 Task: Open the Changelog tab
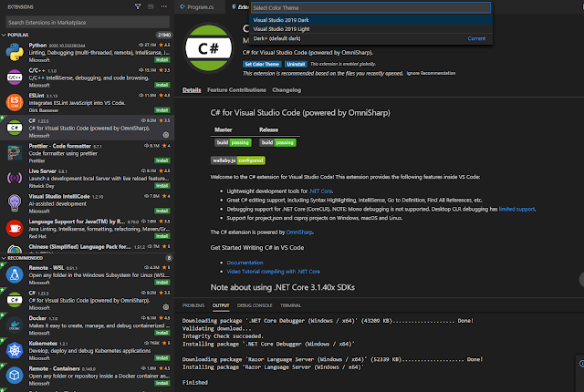pos(287,90)
